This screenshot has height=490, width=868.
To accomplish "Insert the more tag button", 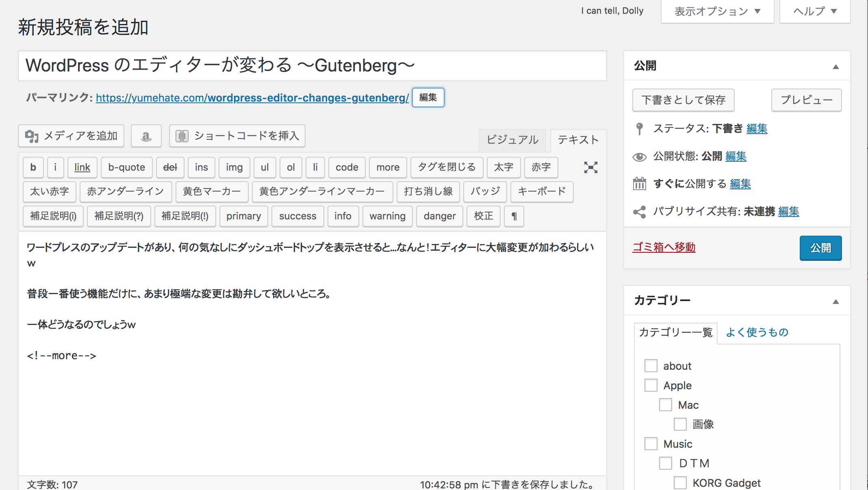I will tap(388, 167).
